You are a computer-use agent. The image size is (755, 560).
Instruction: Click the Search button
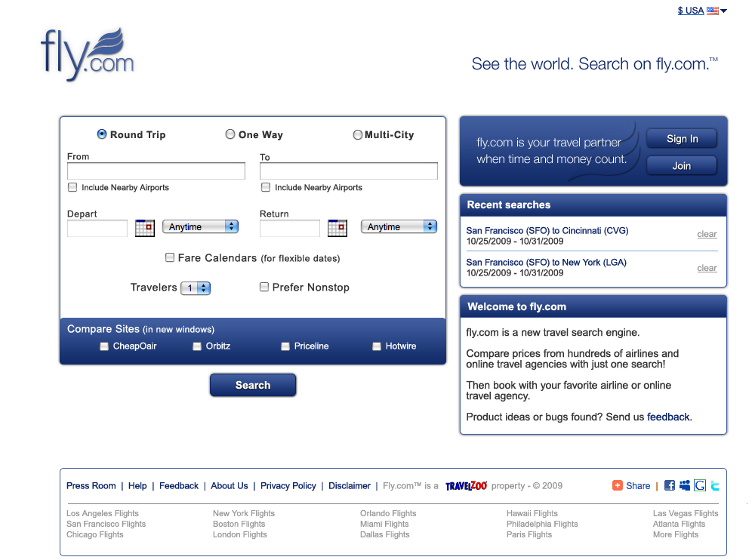click(x=253, y=385)
